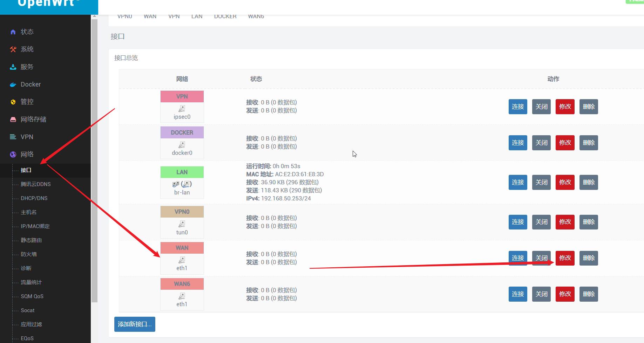Open the 防火墙 submenu item
Screen dimensions: 644x343
[29, 254]
